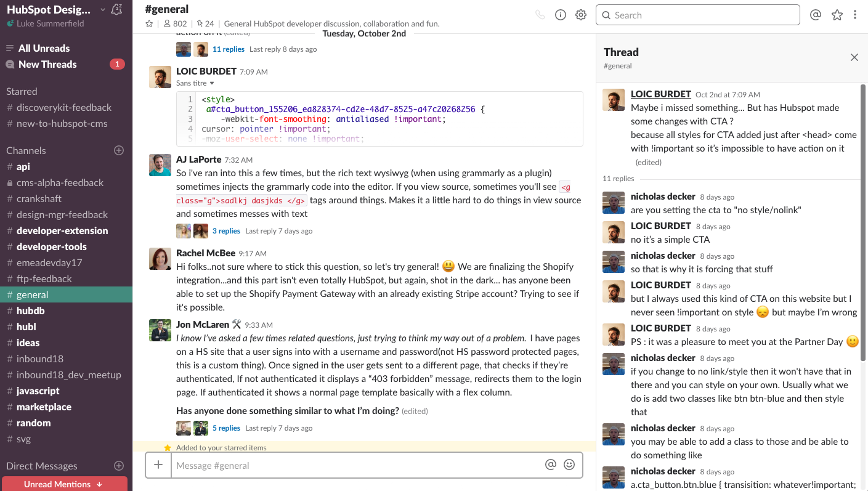Screen dimensions: 868x491
Task: View the 802 members list
Action: point(175,24)
